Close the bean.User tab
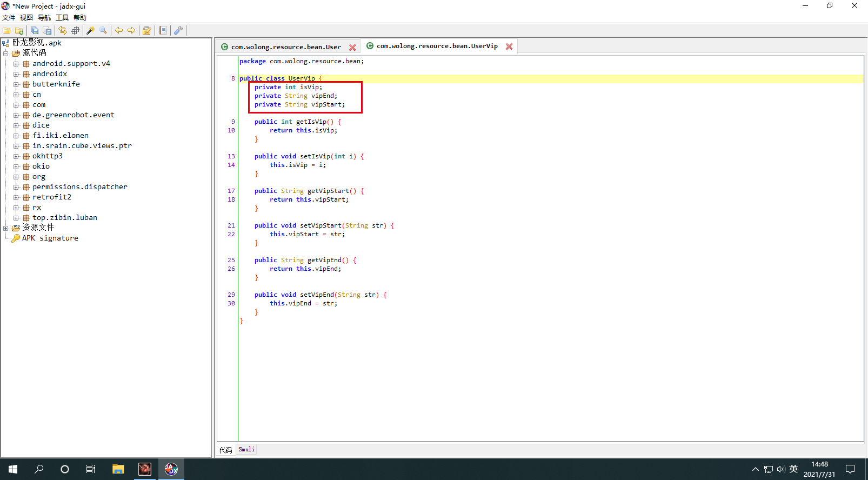 [x=352, y=48]
